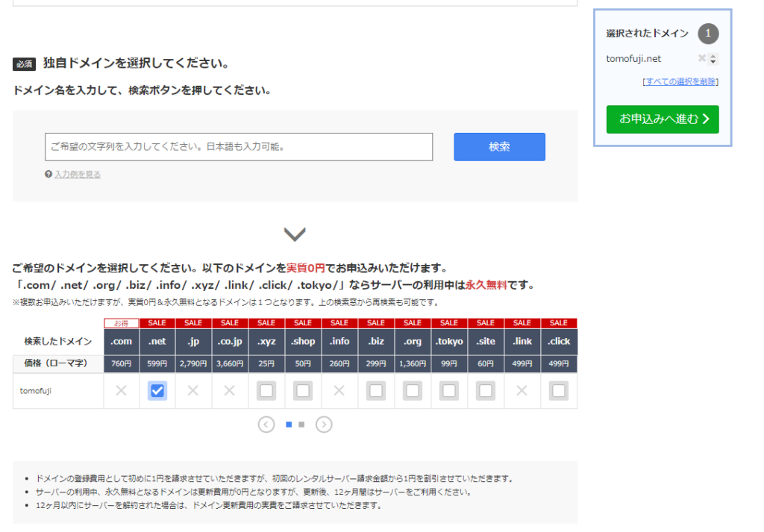Click the blue 検索 search button
Viewport: 764px width, 532px height.
tap(498, 146)
